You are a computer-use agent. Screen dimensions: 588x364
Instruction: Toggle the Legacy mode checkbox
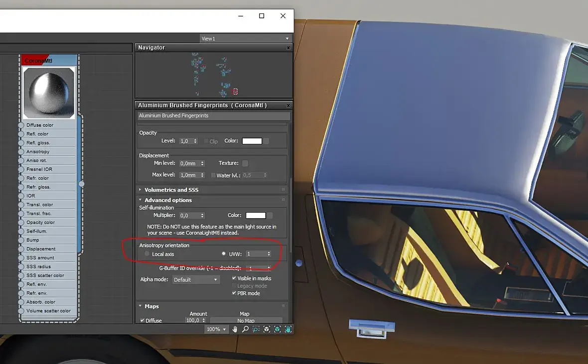234,286
